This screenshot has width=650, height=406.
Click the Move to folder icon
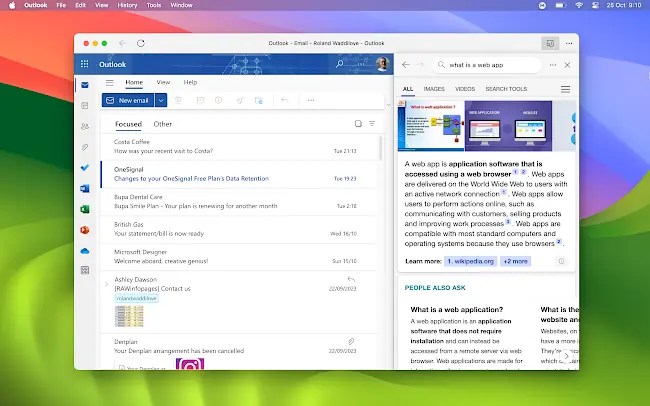(259, 100)
